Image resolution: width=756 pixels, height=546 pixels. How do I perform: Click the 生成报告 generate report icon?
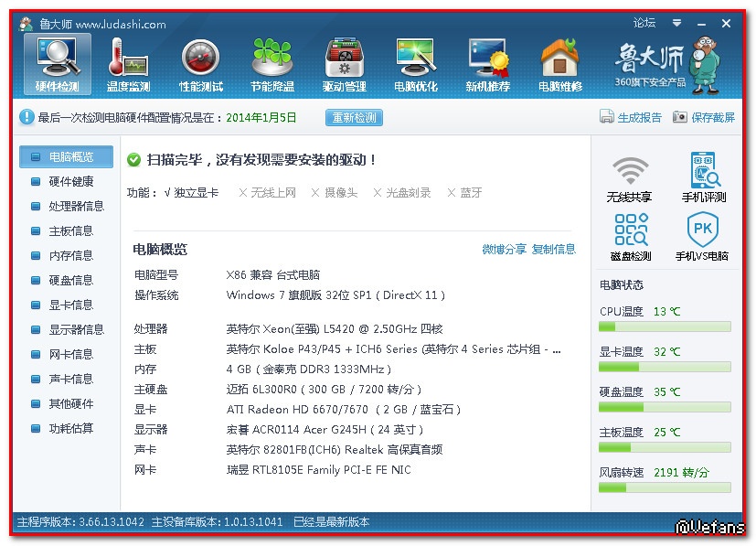coord(606,117)
